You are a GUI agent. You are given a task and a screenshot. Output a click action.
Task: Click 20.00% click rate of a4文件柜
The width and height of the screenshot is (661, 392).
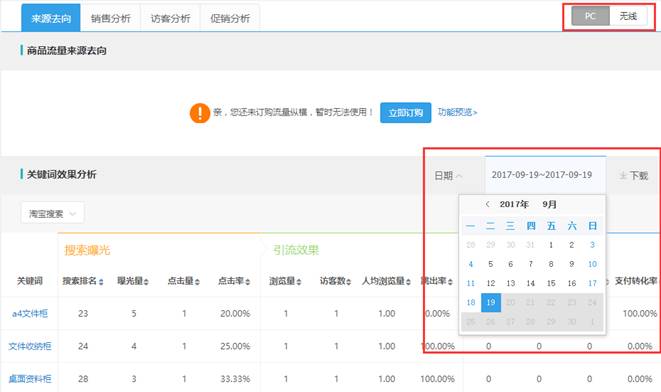(x=235, y=314)
